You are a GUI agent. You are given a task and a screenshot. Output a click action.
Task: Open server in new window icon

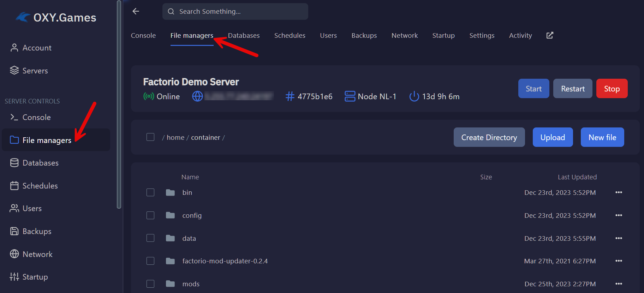coord(550,35)
